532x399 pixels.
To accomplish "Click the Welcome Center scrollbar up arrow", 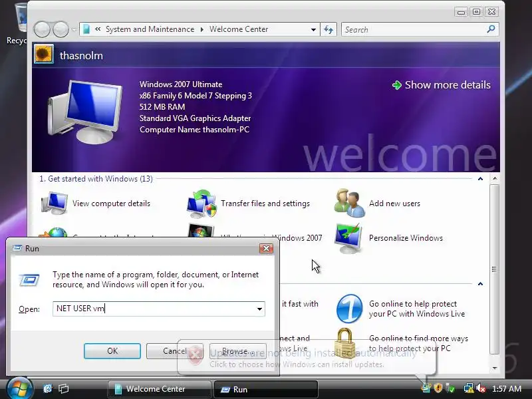I will 495,178.
